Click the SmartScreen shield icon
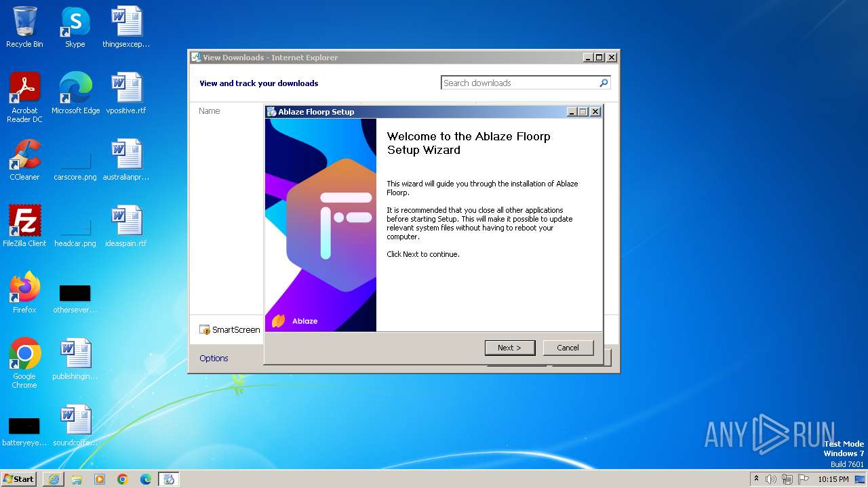This screenshot has width=868, height=488. coord(205,330)
